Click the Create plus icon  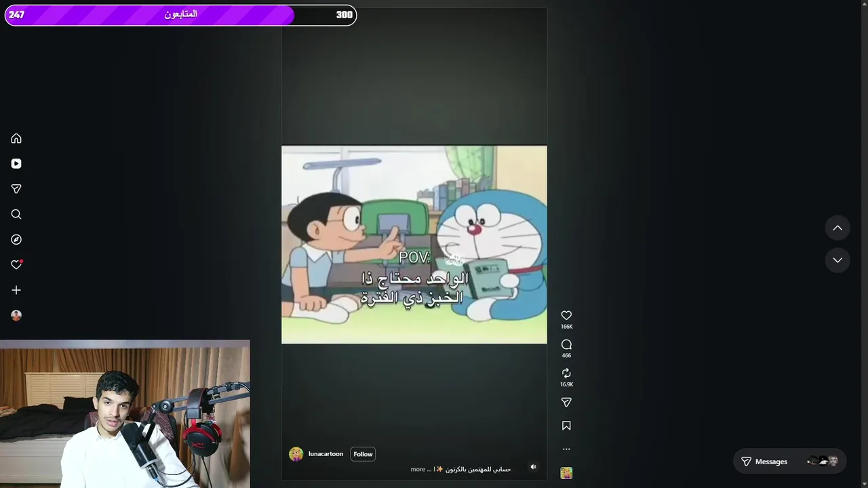click(16, 290)
